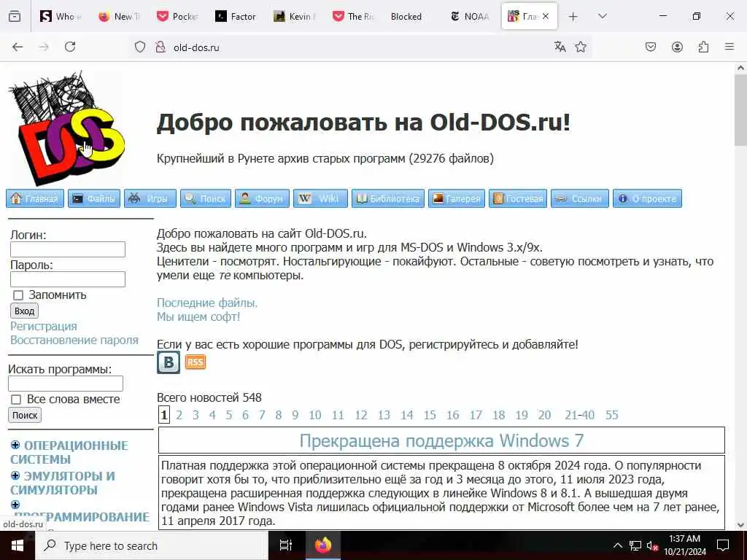Open the Главная navigation button

[x=35, y=198]
